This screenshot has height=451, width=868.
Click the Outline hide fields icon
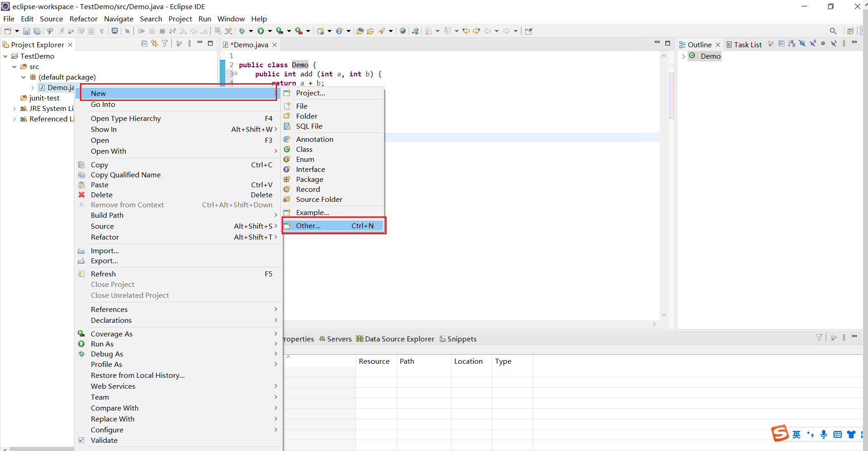pyautogui.click(x=802, y=44)
